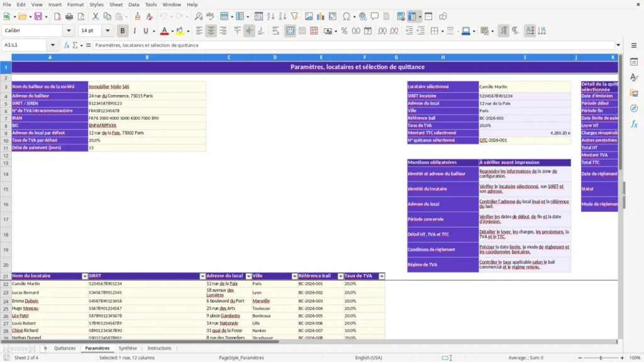Click the Select Function sum button
644x362 pixels.
(75, 45)
